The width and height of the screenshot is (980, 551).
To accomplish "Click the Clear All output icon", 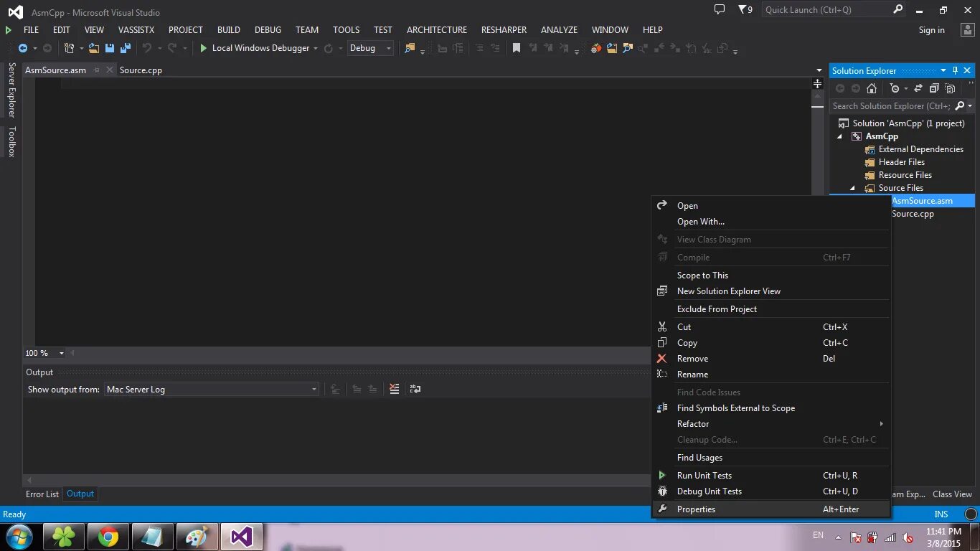I will click(394, 389).
